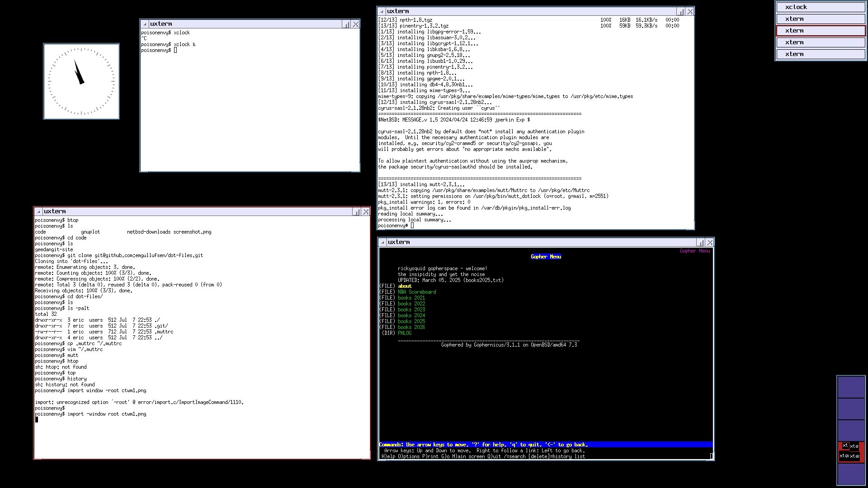This screenshot has height=488, width=868.
Task: Click the 'poisonenvy#' root prompt in pkg-install uxterm
Action: (393, 225)
